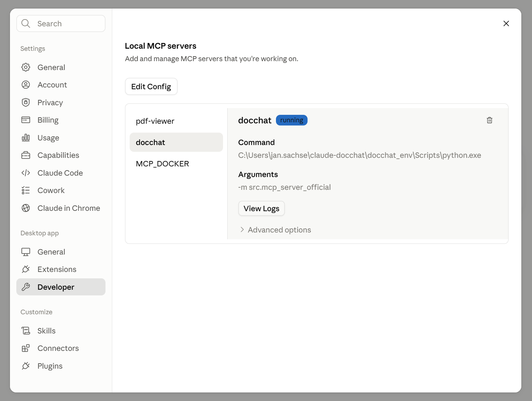This screenshot has height=401, width=532.
Task: Go to the Plugins label
Action: [x=50, y=366]
